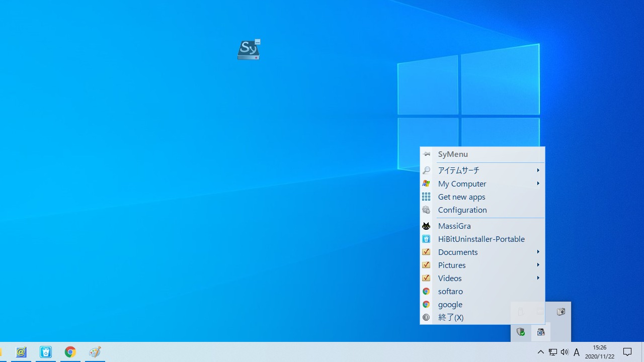Click the My Computer Windows flag icon
Image resolution: width=644 pixels, height=362 pixels.
click(426, 184)
